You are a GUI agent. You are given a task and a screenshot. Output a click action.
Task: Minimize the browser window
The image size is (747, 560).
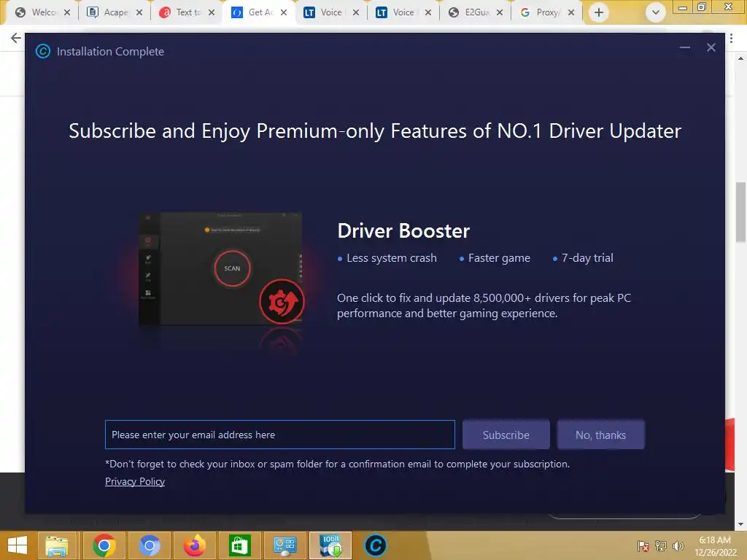coord(683,7)
